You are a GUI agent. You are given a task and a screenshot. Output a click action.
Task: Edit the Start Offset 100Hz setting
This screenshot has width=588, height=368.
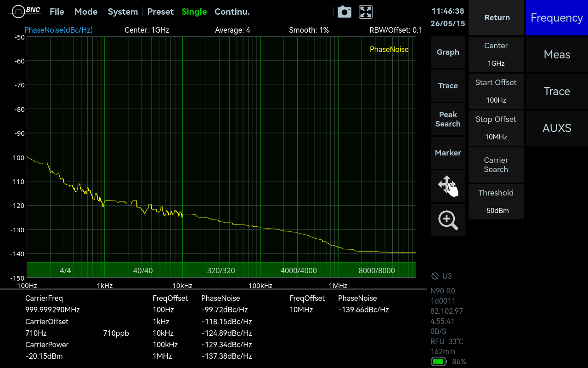(496, 91)
